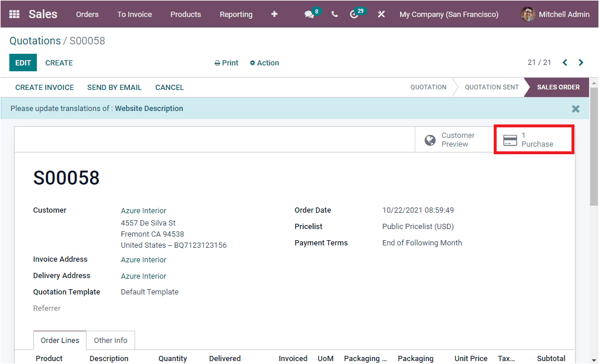Go to the previous record with the arrow

[x=564, y=62]
